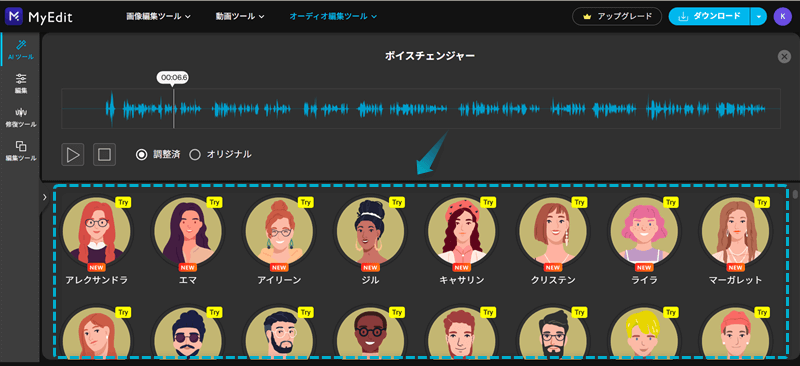Click Try badge on キャサリン
This screenshot has height=366, width=800.
(488, 202)
